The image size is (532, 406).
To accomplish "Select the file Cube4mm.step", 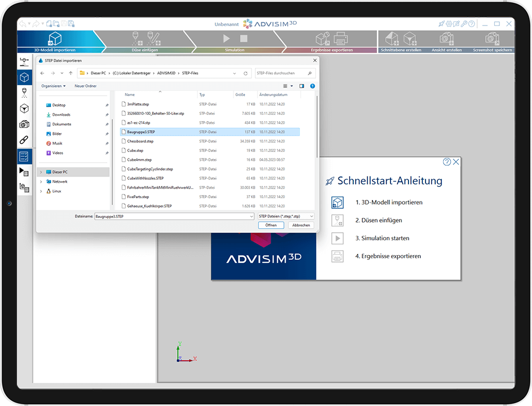I will click(x=210, y=159).
